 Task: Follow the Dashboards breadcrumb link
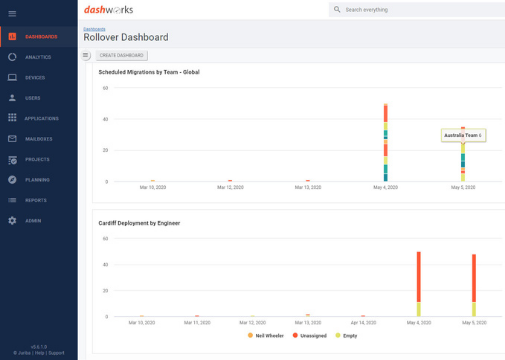tap(94, 29)
